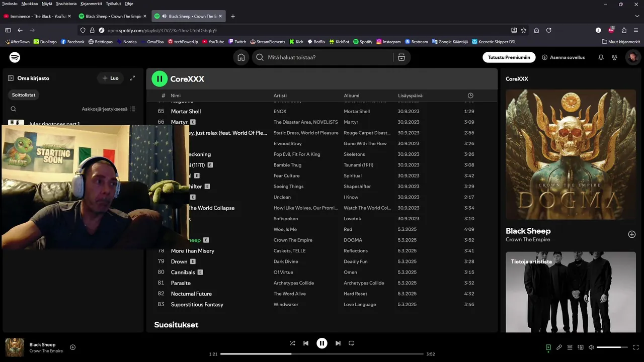644x362 pixels.
Task: Open the Näytä menu
Action: [x=47, y=4]
